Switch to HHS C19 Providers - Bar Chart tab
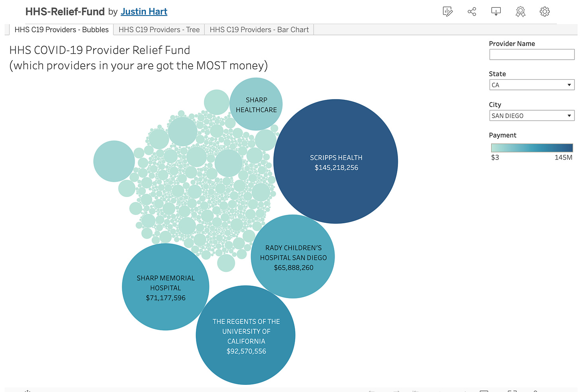The image size is (580, 392). tap(259, 30)
